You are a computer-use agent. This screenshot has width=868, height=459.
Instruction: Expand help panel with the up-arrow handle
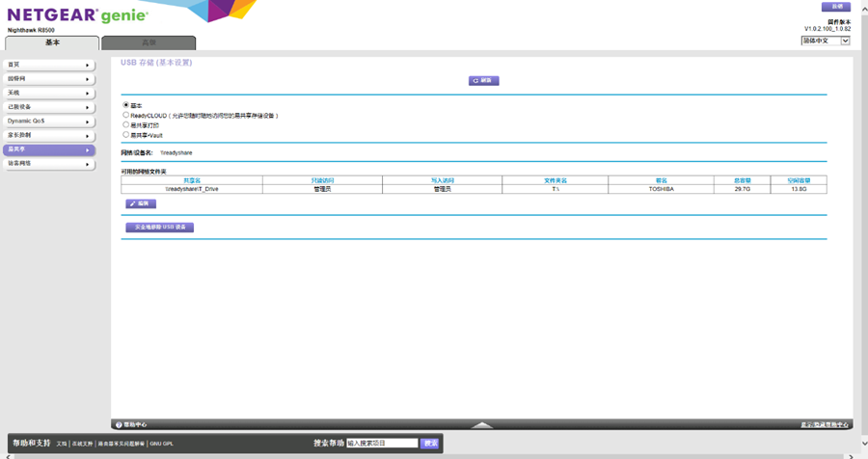coord(482,424)
